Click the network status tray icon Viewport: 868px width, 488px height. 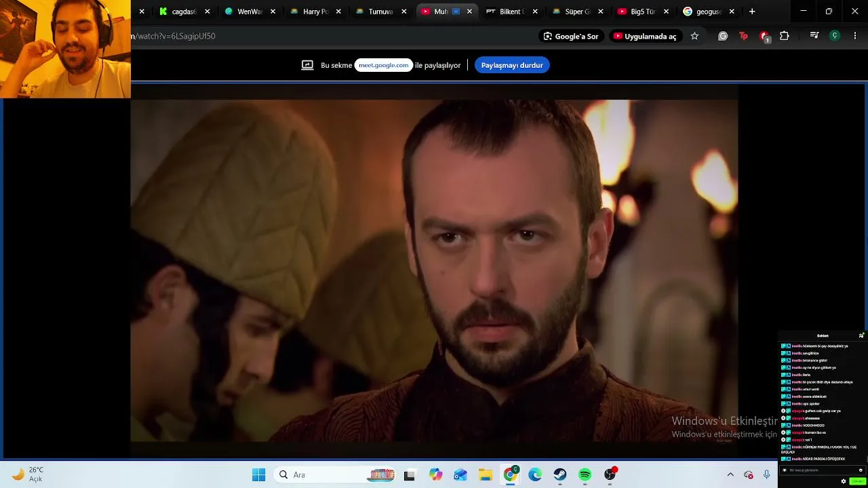749,474
